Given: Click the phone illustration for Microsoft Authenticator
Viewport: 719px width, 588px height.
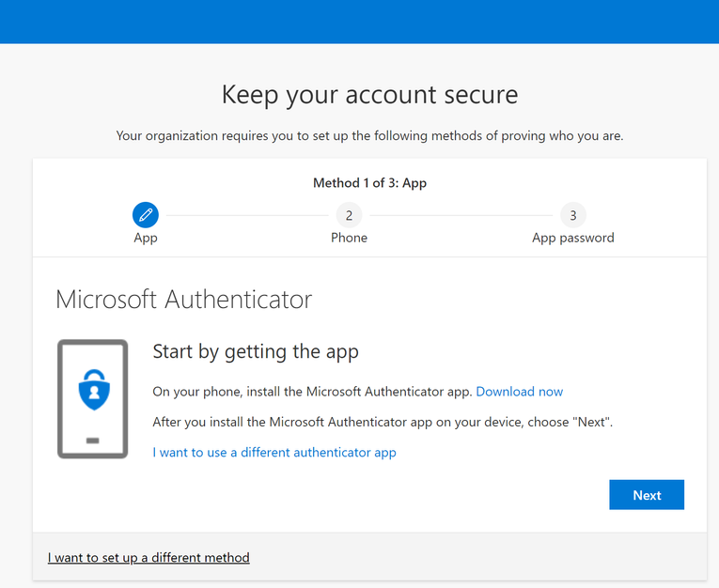Looking at the screenshot, I should tap(92, 399).
